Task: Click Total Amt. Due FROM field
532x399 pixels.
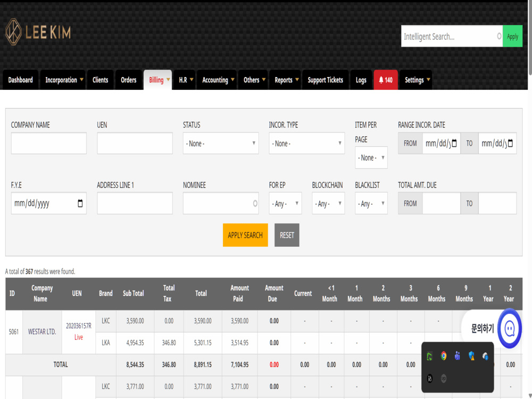Action: 442,203
